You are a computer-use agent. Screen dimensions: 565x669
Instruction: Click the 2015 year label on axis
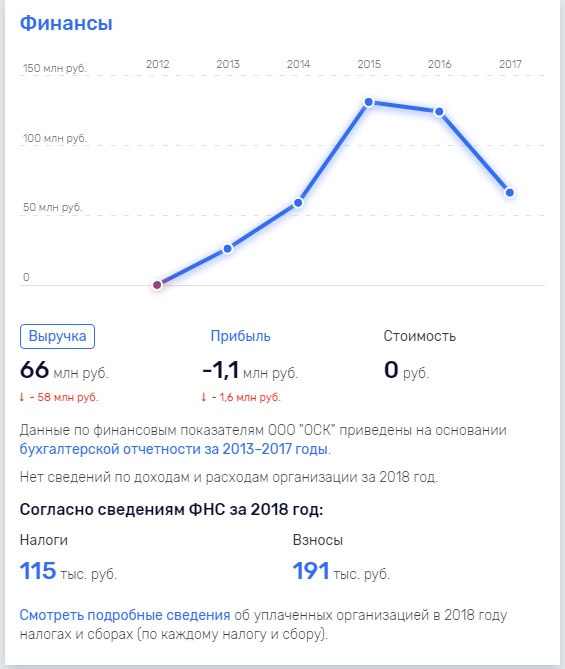[369, 64]
